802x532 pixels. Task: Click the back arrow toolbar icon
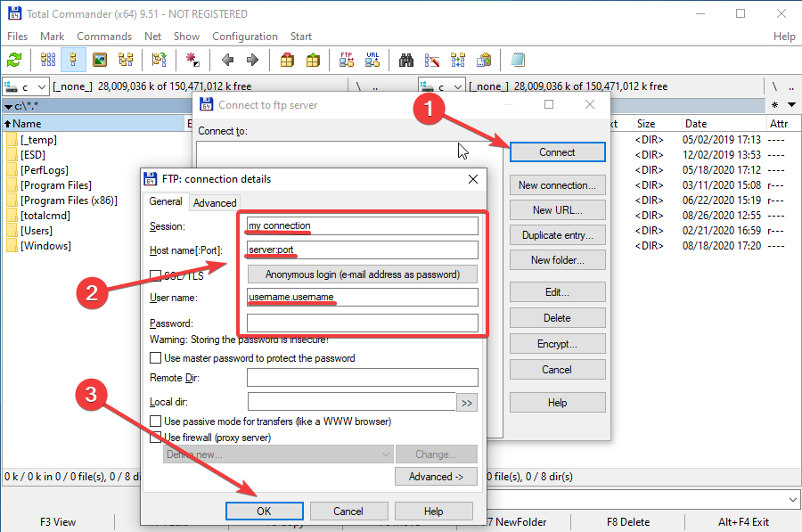tap(228, 60)
